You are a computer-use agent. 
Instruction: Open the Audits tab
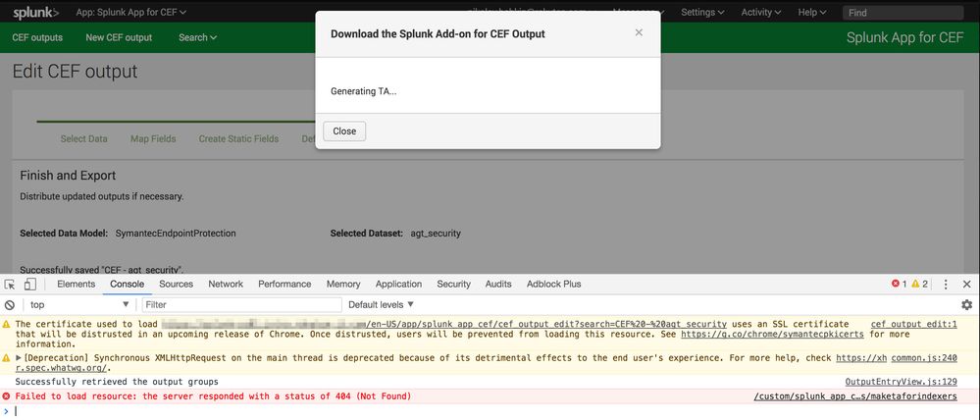(x=498, y=284)
